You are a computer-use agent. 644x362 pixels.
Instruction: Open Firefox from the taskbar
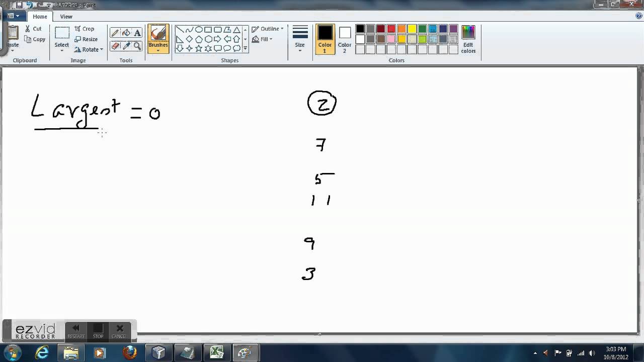pos(130,352)
